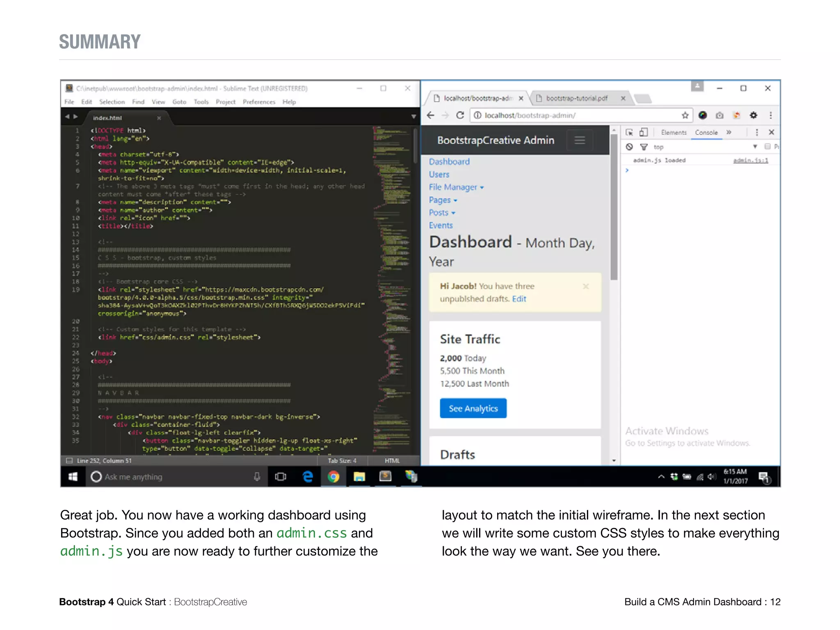Open the Preferences menu in Sublime Text

point(258,102)
